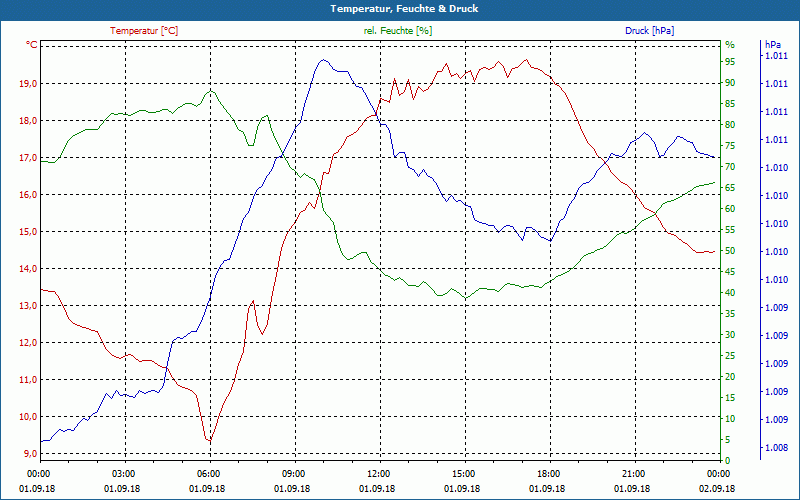Click the "13,0" temperature axis tick

click(x=29, y=306)
